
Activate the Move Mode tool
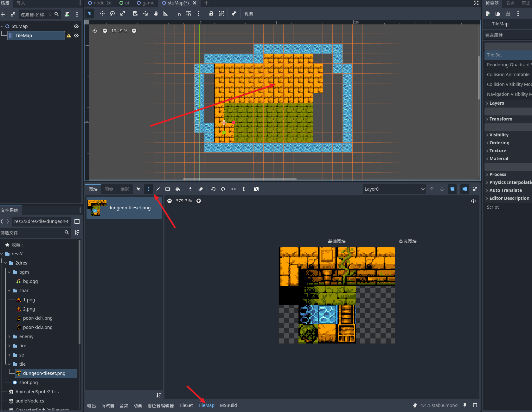[x=102, y=13]
